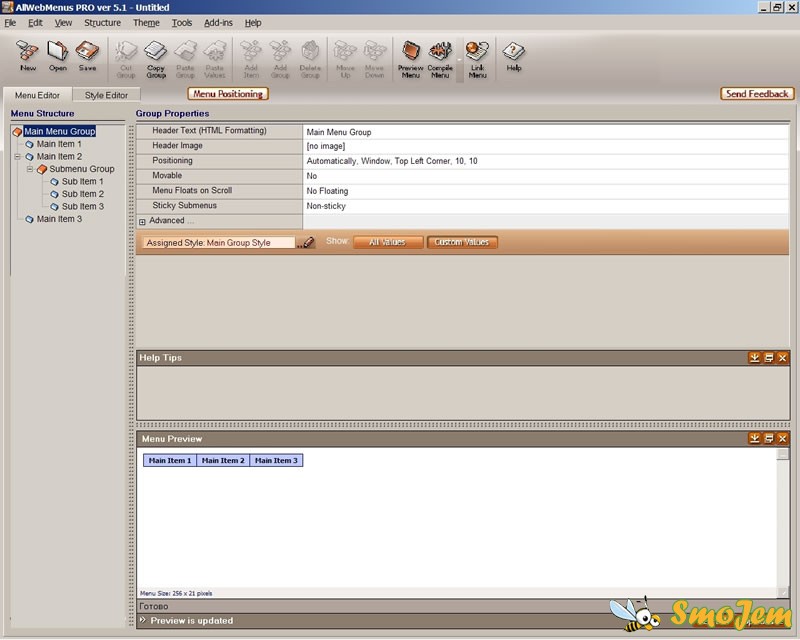Select Submenu Group in tree

coord(82,168)
